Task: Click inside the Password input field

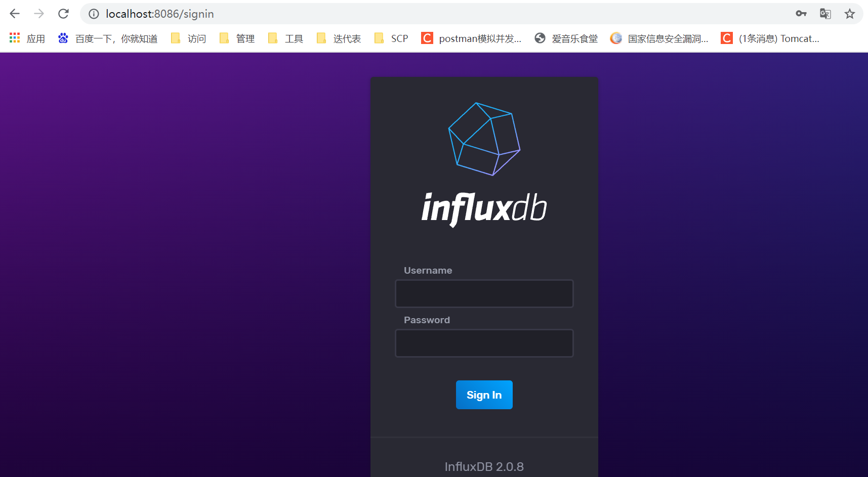Action: point(483,343)
